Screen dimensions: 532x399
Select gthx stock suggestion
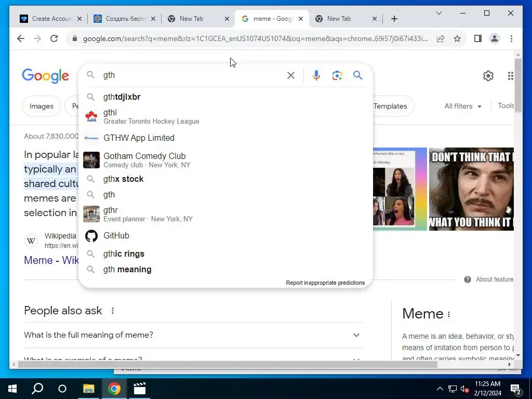pyautogui.click(x=225, y=179)
